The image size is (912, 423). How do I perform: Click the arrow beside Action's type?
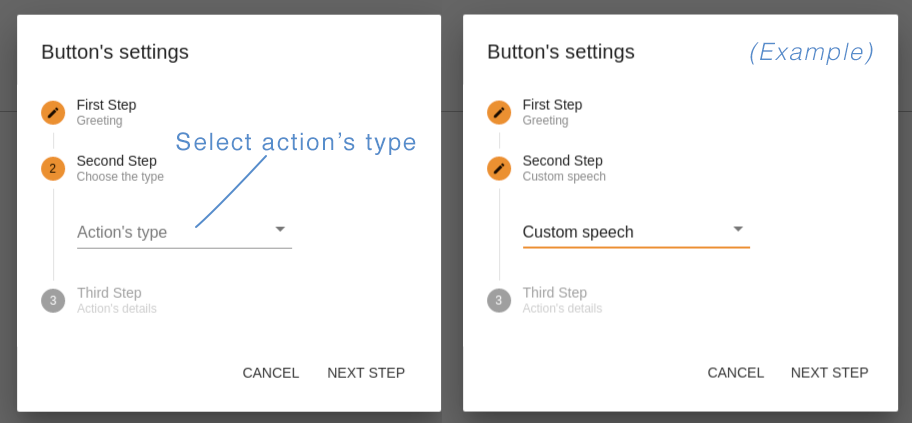tap(281, 229)
